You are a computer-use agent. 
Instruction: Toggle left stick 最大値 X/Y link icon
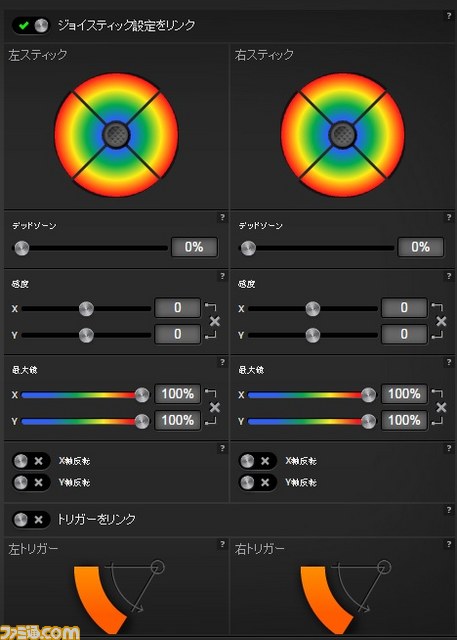[x=215, y=407]
